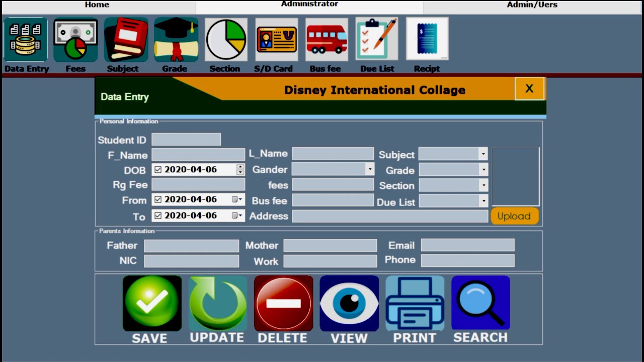Click the Rg Fee input field

point(198,185)
